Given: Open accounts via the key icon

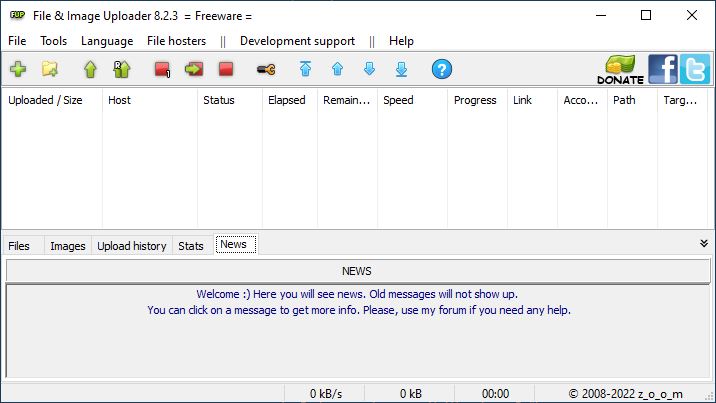Looking at the screenshot, I should [266, 69].
